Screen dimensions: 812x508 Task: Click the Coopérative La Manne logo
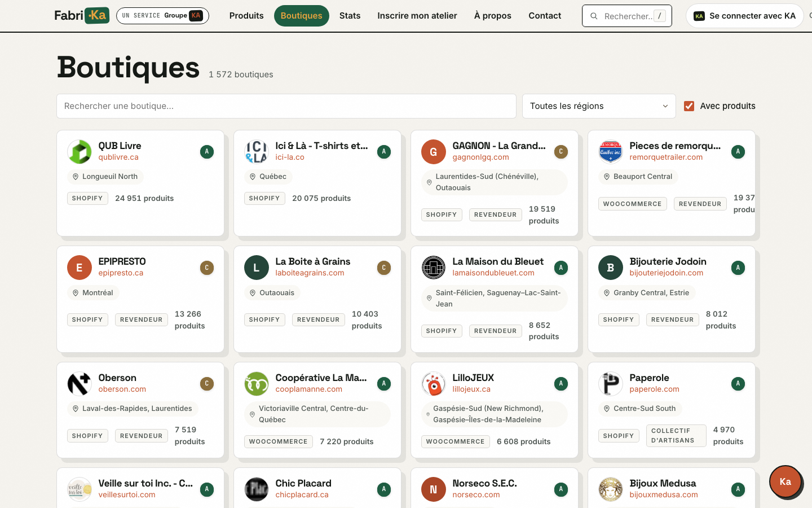257,384
